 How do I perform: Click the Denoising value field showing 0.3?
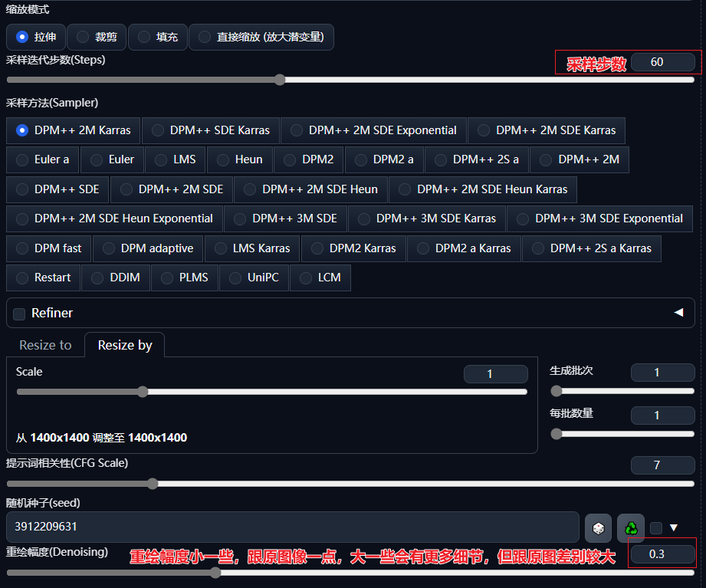[663, 554]
